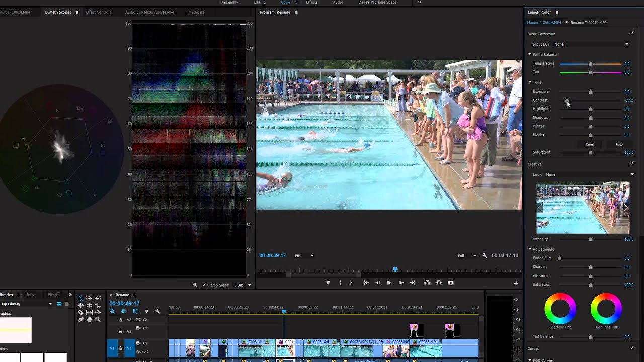Select the Razor tool
Viewport: 644px width, 362px height.
tap(80, 312)
